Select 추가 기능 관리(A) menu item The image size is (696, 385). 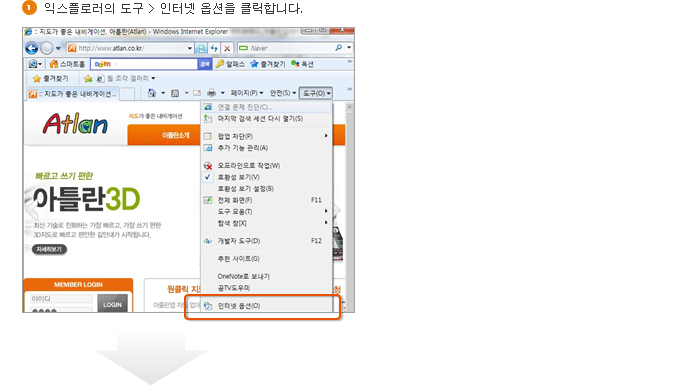(x=266, y=148)
